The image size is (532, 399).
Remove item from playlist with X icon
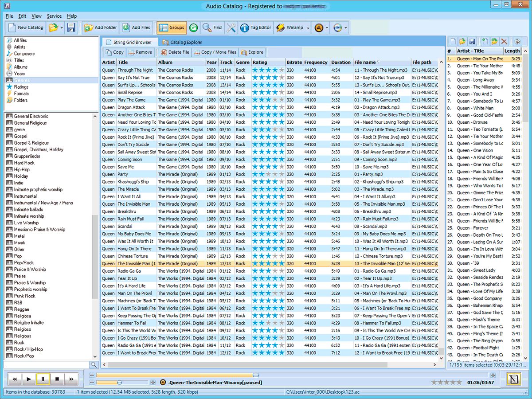(504, 41)
